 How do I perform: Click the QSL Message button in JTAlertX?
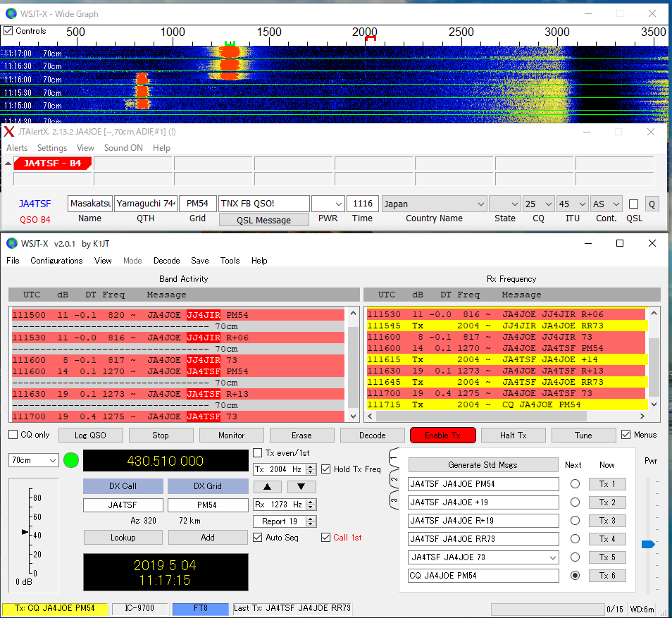(264, 220)
